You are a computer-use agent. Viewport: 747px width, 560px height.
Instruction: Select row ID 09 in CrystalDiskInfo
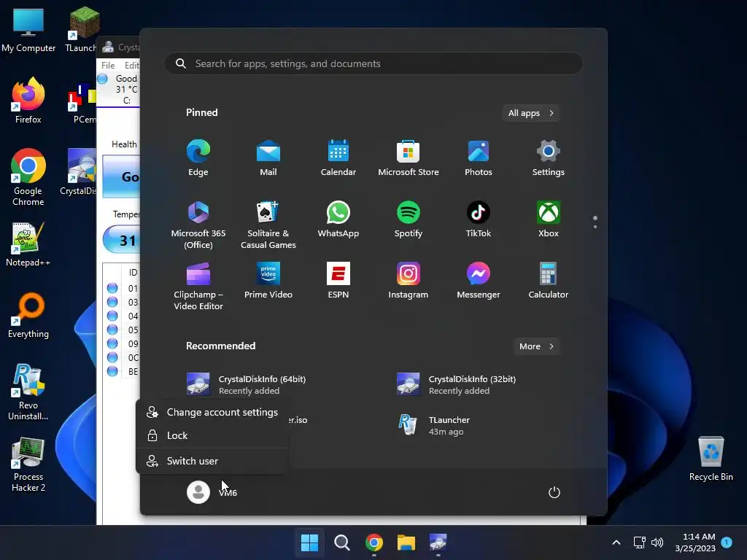[123, 343]
